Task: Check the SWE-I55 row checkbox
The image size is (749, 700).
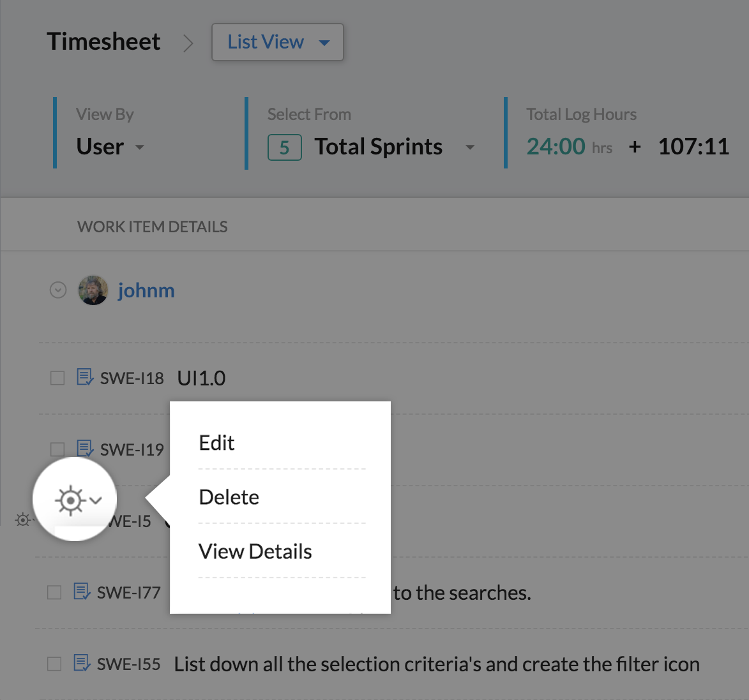Action: coord(54,664)
